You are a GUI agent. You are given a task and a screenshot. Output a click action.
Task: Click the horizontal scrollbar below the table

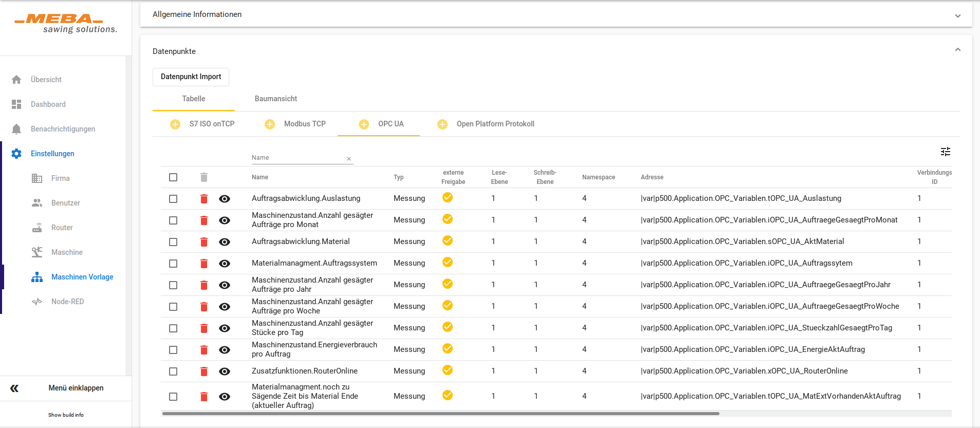tap(440, 414)
